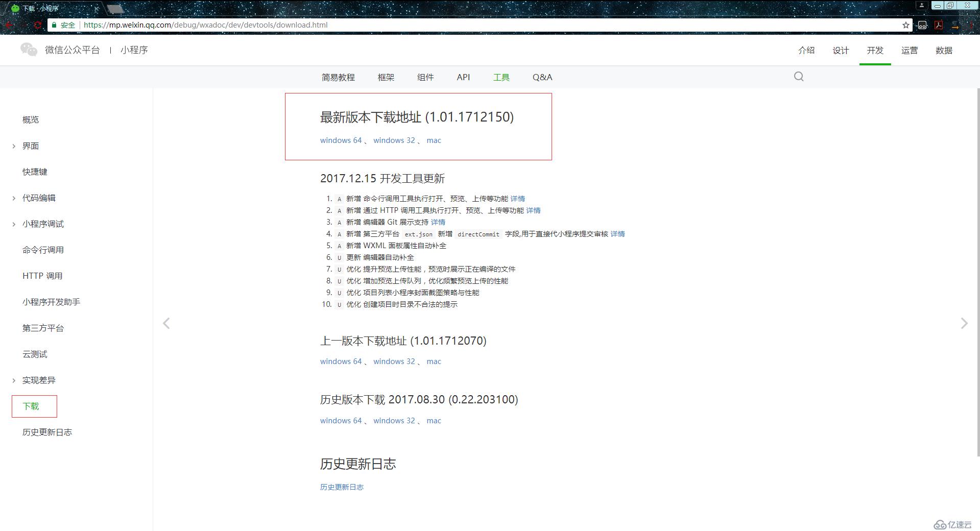Open the 框架 sub-navigation tab

pos(386,77)
